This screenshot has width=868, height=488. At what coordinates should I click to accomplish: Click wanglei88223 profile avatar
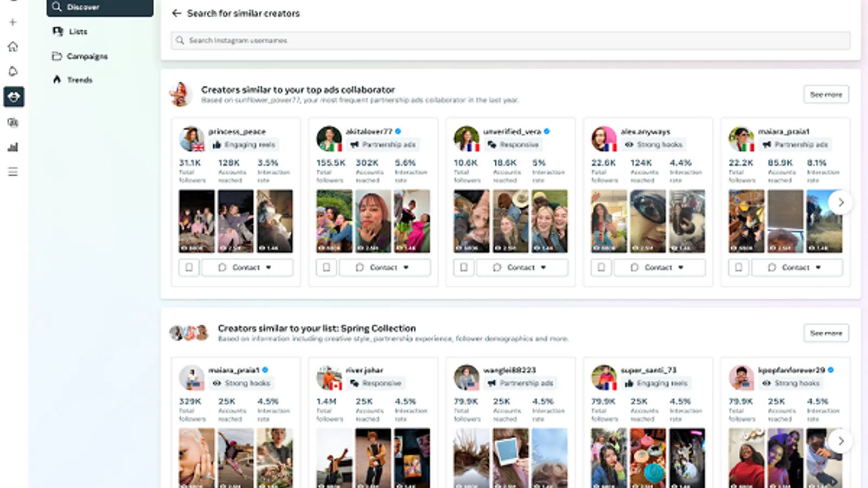point(466,377)
